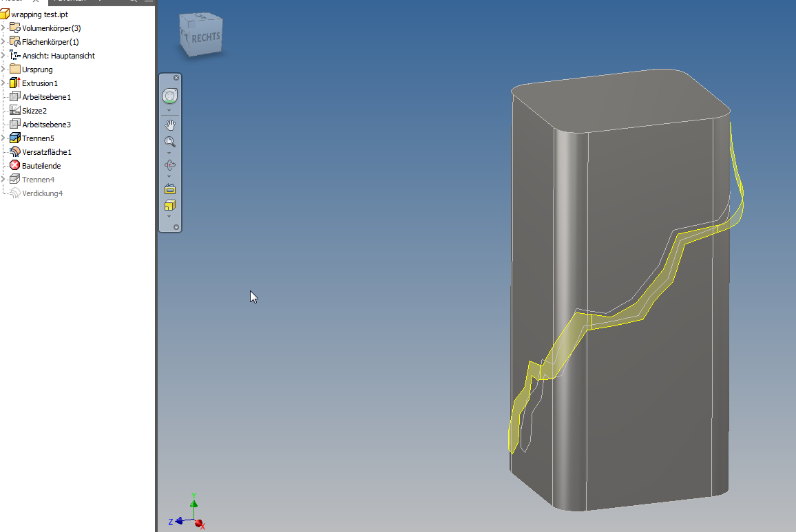Open the full navigation wheel
Screen dimensions: 796x532
coord(169,96)
